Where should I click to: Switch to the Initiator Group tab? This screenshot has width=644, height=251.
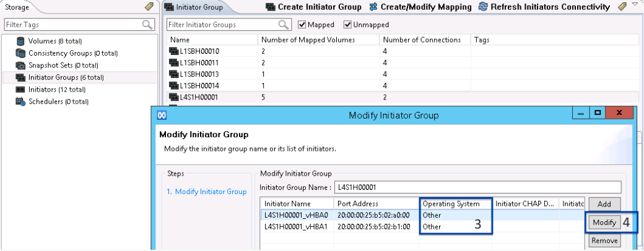(x=193, y=7)
